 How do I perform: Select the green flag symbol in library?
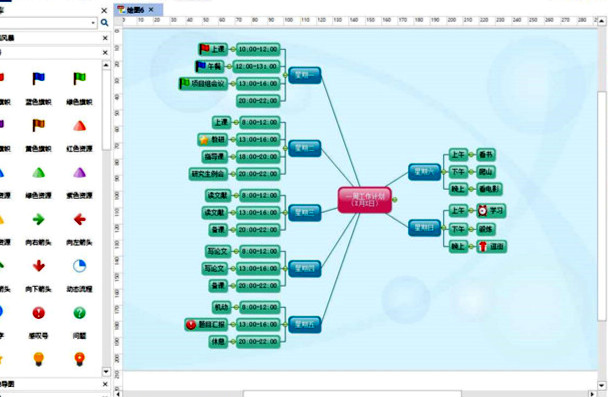click(x=79, y=79)
